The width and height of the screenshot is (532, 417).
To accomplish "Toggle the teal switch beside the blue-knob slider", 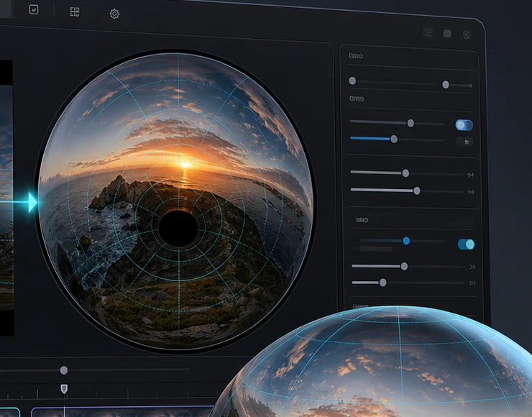I will click(466, 244).
